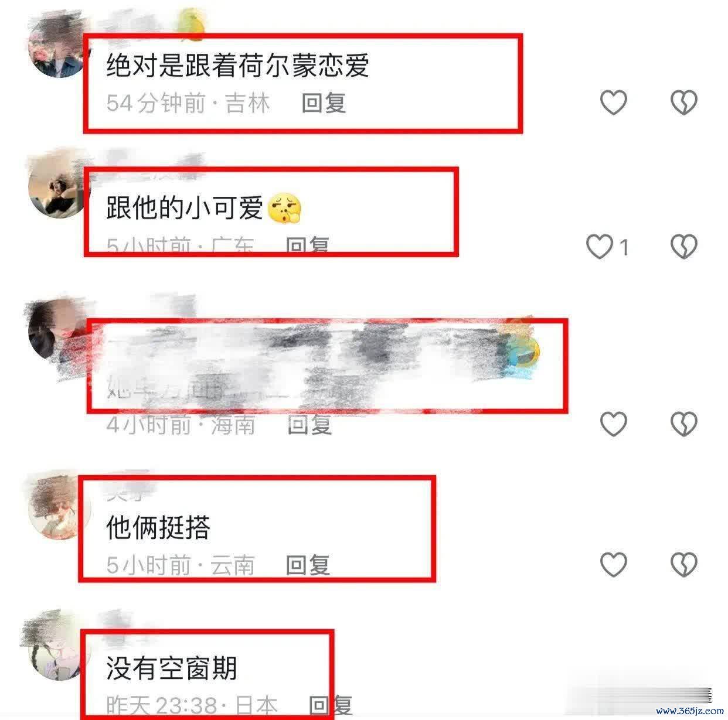Open the www.365jz.com watermark link
This screenshot has height=720, width=728.
[690, 711]
